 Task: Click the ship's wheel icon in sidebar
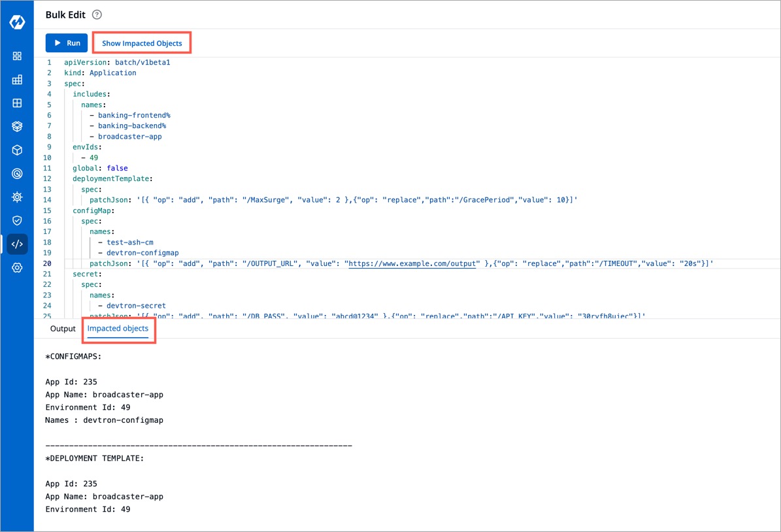click(x=17, y=197)
